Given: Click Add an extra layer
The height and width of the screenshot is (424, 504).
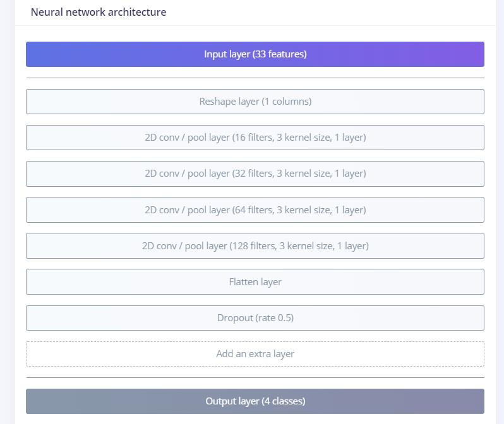Looking at the screenshot, I should click(255, 354).
